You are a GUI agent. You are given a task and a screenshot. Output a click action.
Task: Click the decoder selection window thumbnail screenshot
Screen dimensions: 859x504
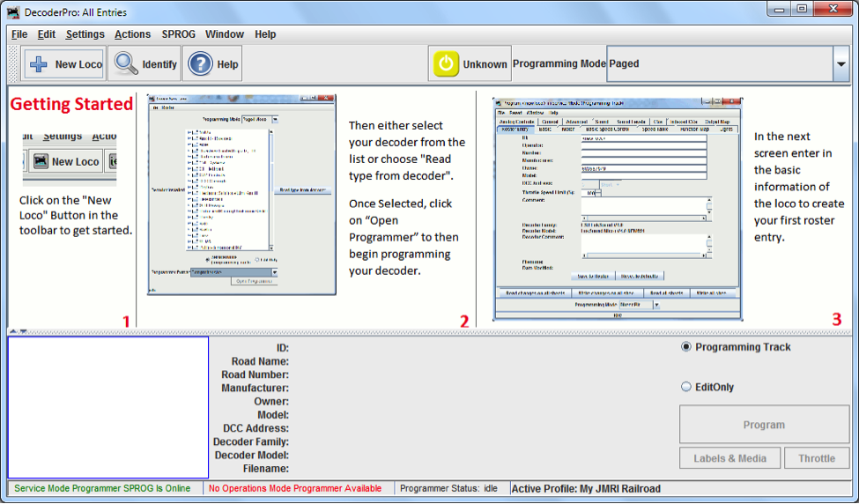[x=241, y=195]
